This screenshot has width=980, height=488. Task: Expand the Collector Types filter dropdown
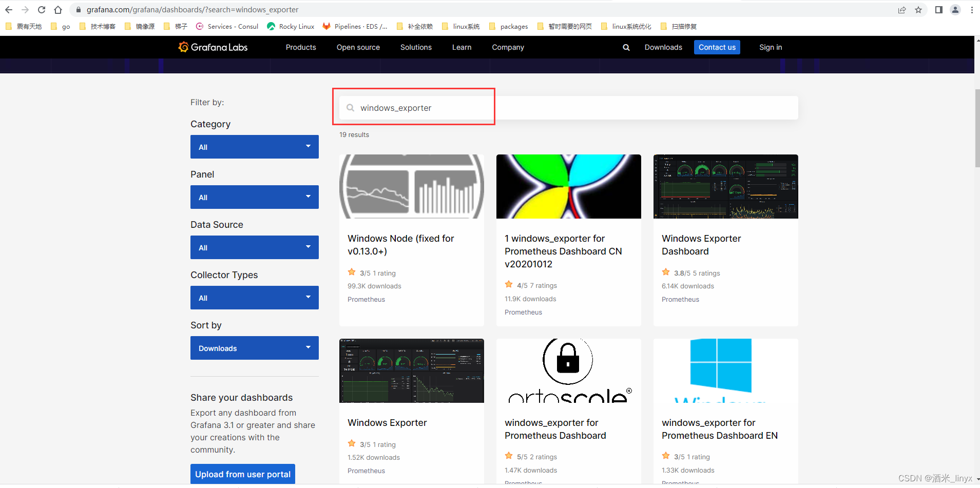pyautogui.click(x=255, y=298)
